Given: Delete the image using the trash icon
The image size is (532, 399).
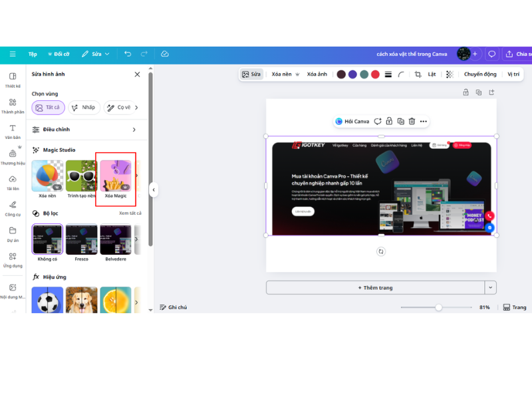Looking at the screenshot, I should click(412, 121).
